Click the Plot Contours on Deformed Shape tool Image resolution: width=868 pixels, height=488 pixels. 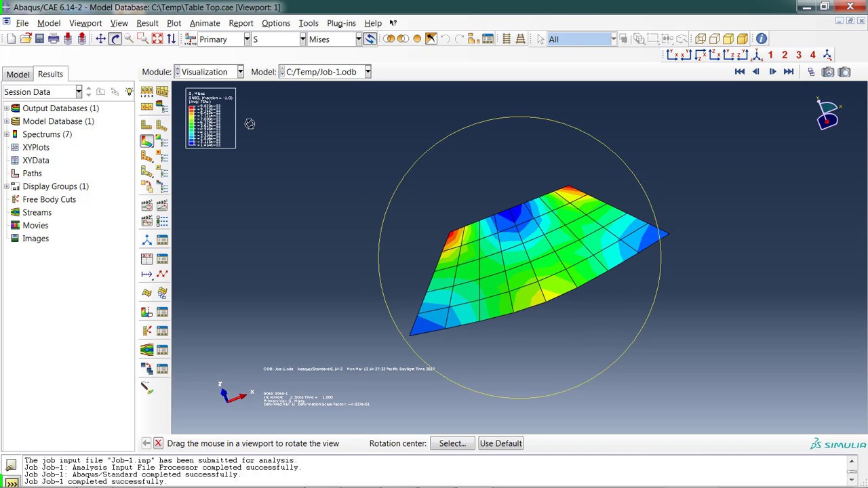pos(146,140)
